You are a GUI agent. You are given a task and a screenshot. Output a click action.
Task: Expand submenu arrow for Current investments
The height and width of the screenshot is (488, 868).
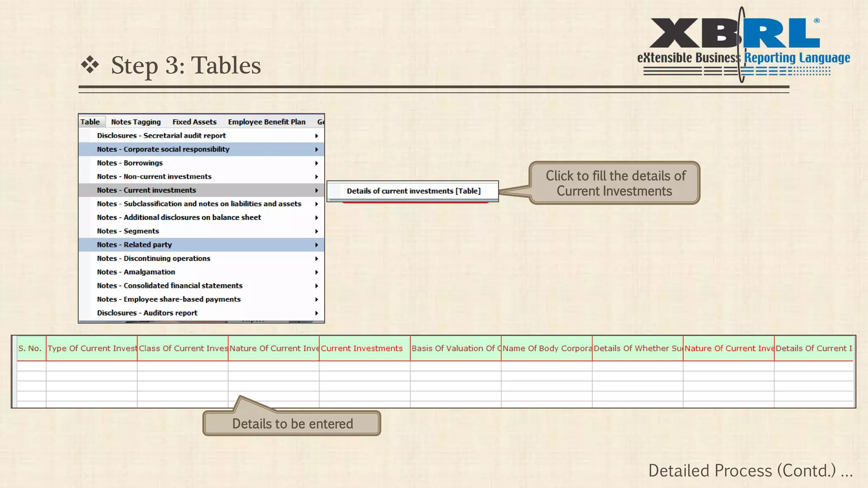(317, 190)
